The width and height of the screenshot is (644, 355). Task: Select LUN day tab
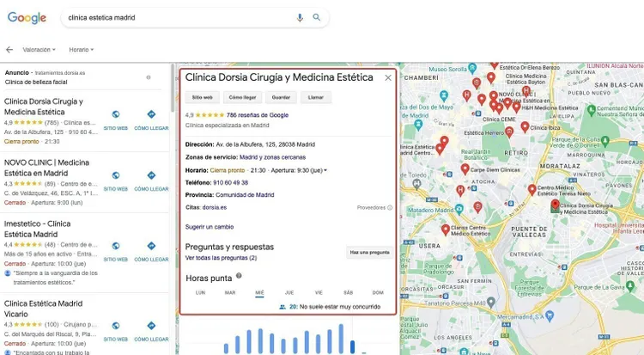point(200,293)
